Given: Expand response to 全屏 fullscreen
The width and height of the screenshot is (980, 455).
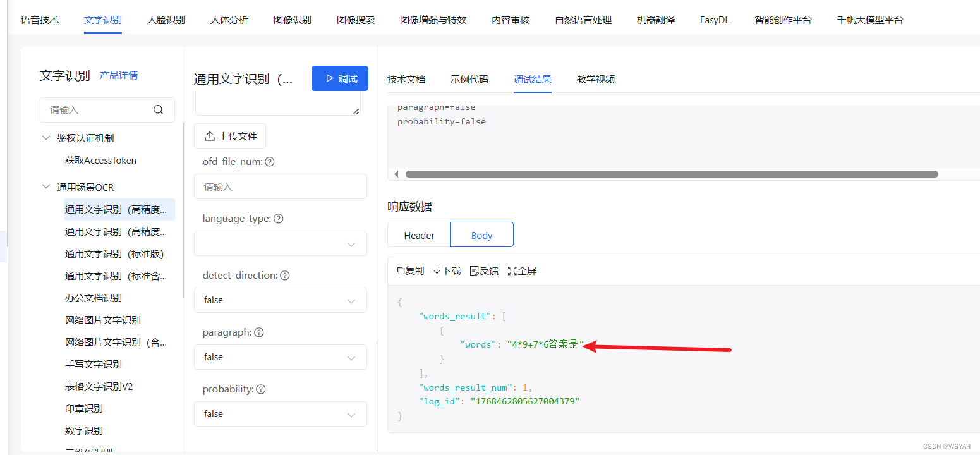Looking at the screenshot, I should pyautogui.click(x=522, y=270).
